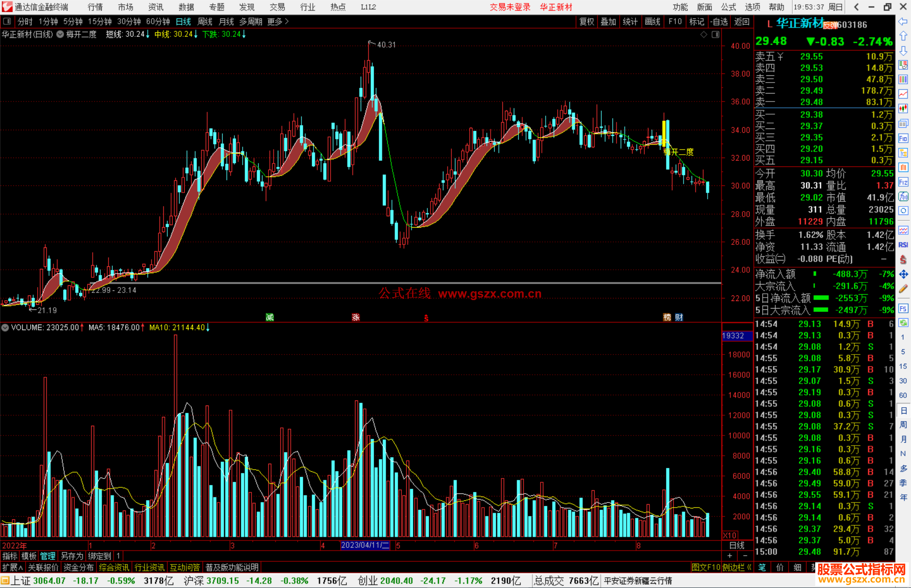911x588 pixels.
Task: Open the F10 company info sidebar icon
Action: (903, 138)
